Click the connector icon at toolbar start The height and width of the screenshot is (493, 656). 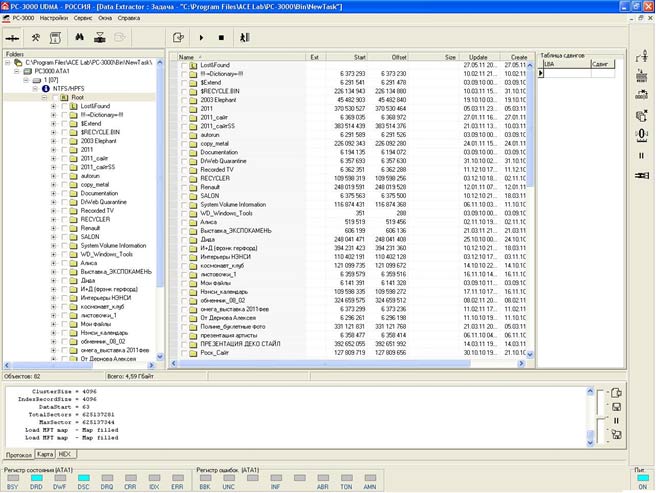point(12,39)
